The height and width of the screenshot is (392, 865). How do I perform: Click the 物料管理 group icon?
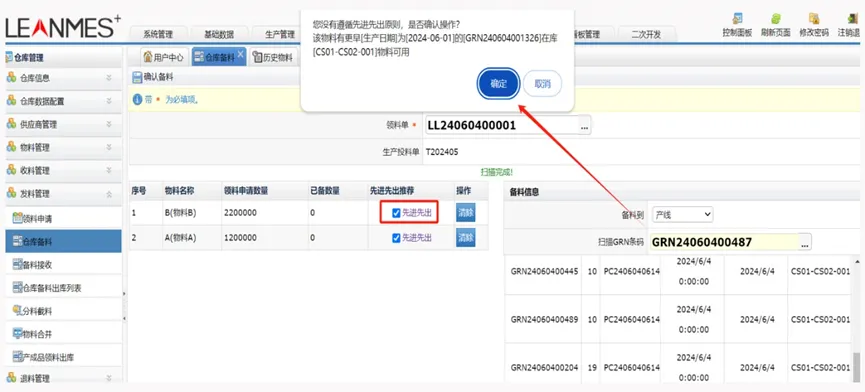(x=11, y=147)
